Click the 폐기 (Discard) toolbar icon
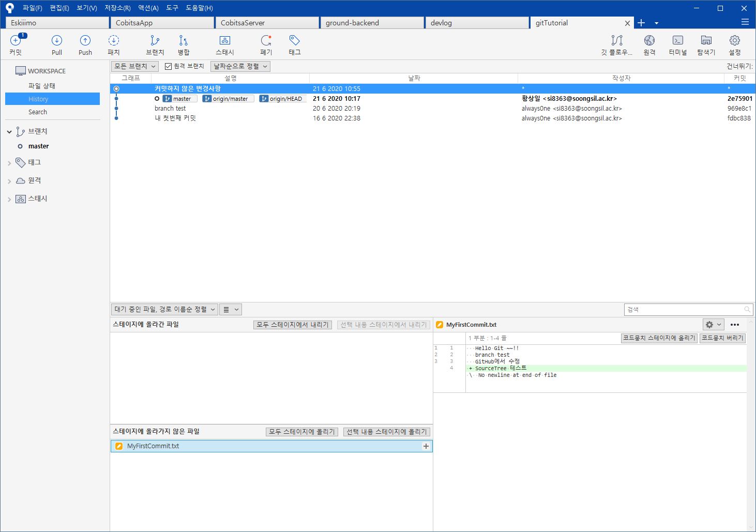Screen dimensions: 756x532 coord(266,44)
